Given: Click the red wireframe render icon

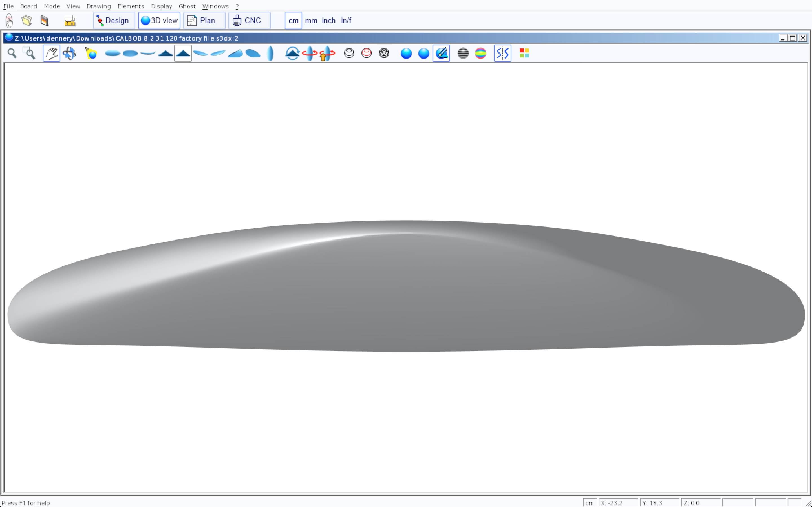Looking at the screenshot, I should tap(367, 53).
